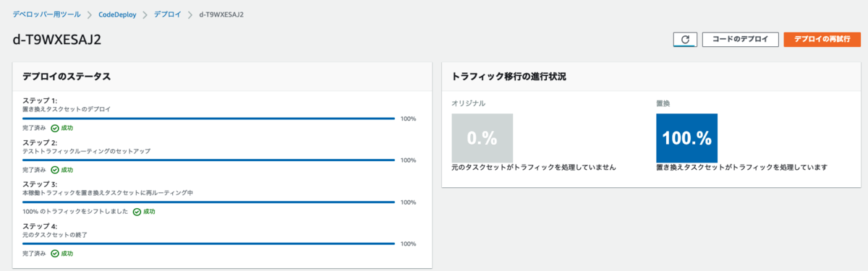Click the コードのデプロイ button
This screenshot has height=271, width=868.
(x=740, y=40)
